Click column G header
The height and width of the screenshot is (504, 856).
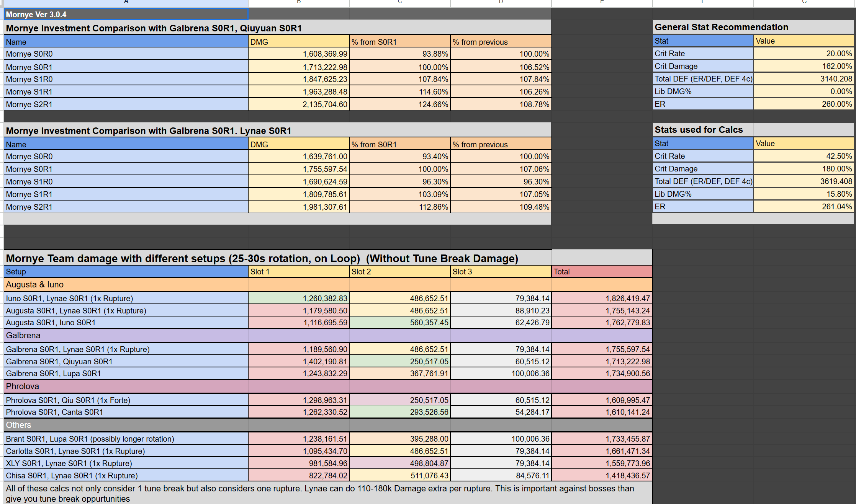804,2
